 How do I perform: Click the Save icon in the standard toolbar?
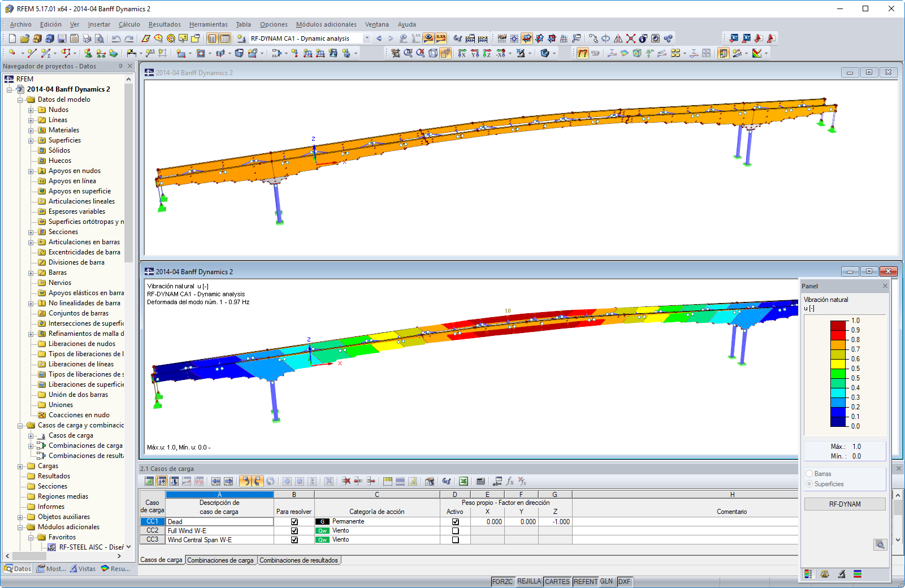coord(62,38)
